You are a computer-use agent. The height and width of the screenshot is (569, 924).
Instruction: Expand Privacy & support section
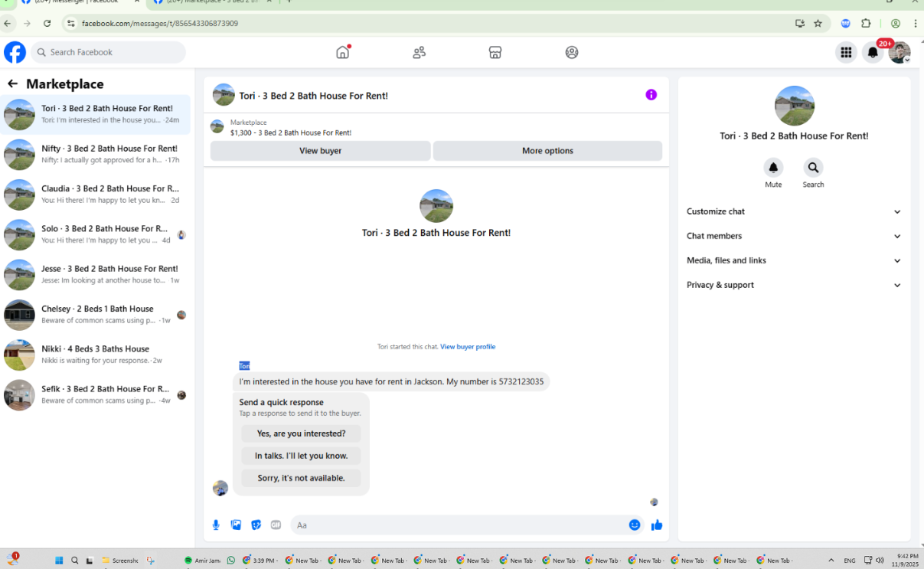794,285
